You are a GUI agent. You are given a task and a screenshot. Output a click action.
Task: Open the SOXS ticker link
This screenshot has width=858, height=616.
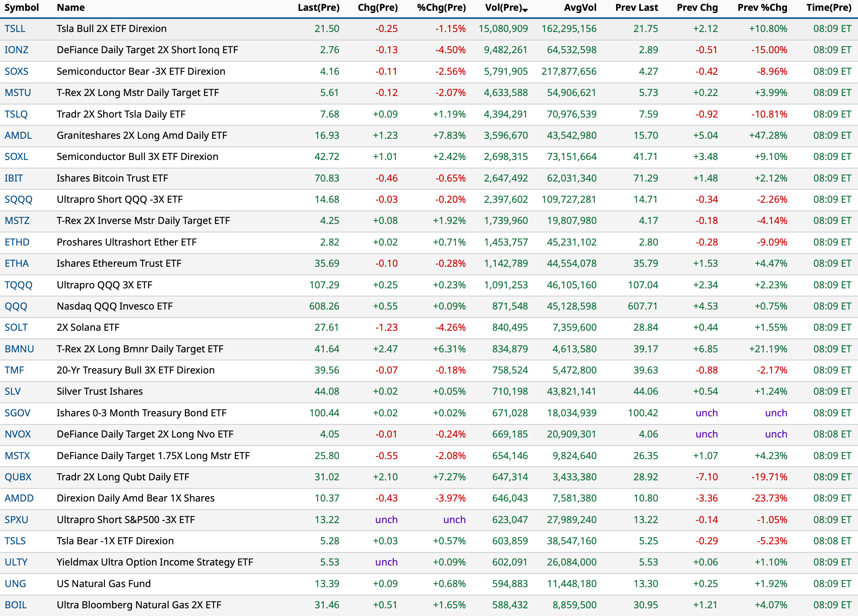[17, 71]
